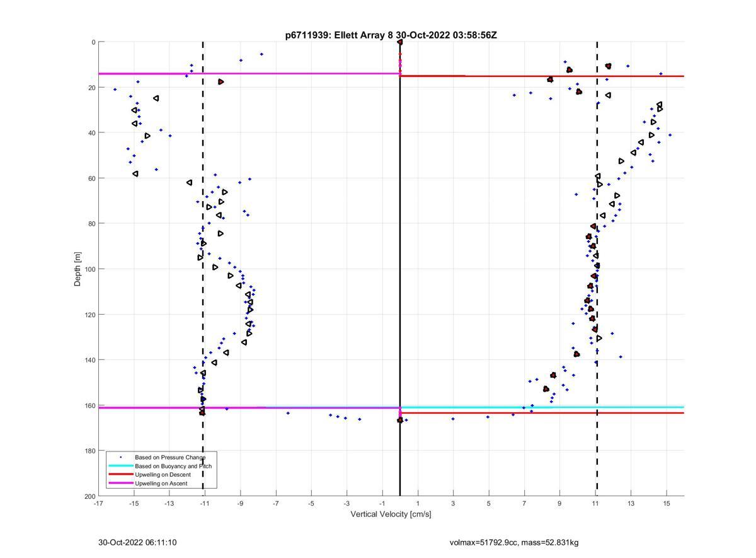This screenshot has height=558, width=756.
Task: Click the "volmax=51792.9cc, mass=52.831kg" footer text
Action: click(514, 542)
